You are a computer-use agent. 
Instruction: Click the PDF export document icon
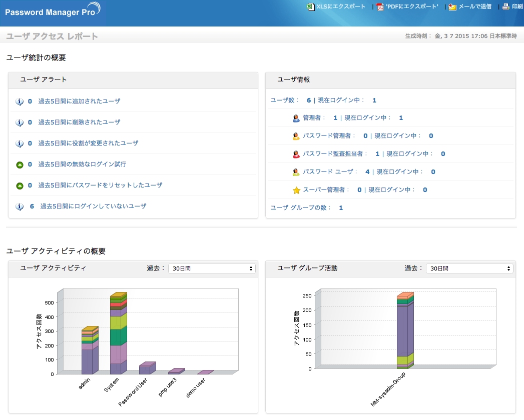[x=380, y=6]
